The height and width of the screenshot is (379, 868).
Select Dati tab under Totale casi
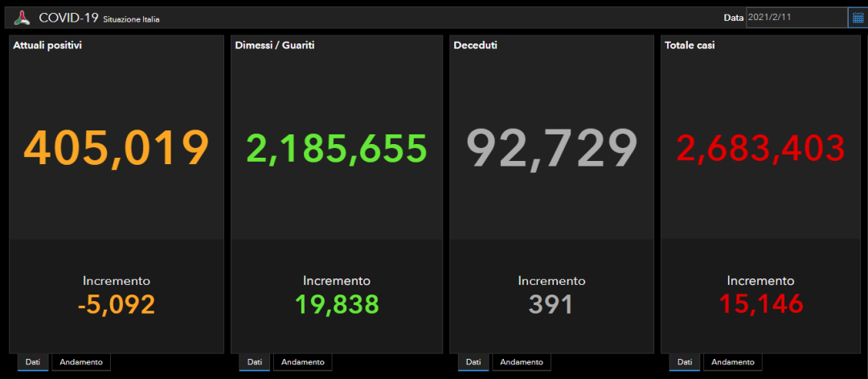pyautogui.click(x=685, y=362)
